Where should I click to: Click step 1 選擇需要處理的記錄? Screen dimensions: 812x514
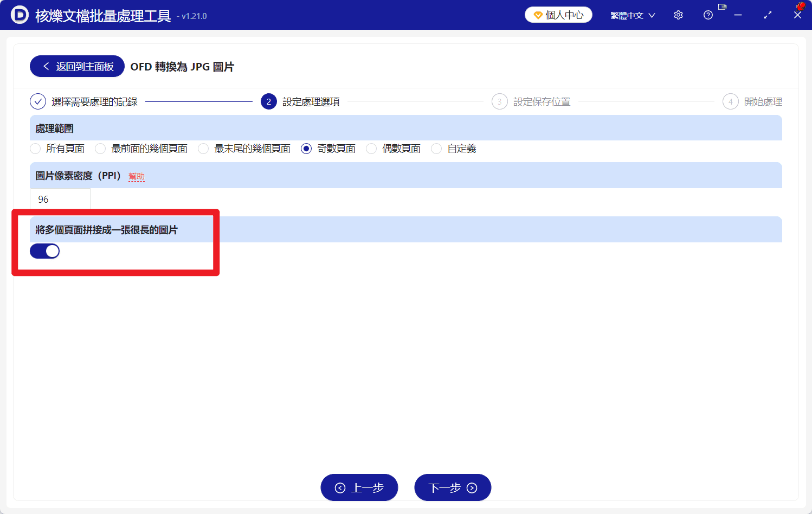tap(76, 101)
